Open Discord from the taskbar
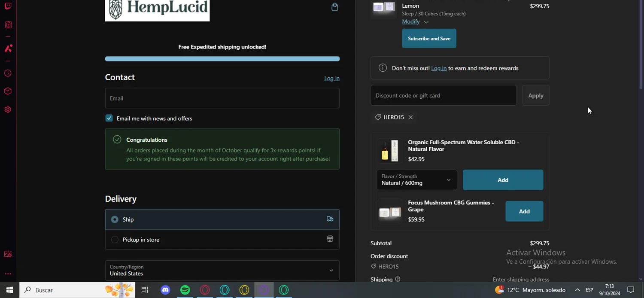Screen dimensions: 644x298 (165, 290)
